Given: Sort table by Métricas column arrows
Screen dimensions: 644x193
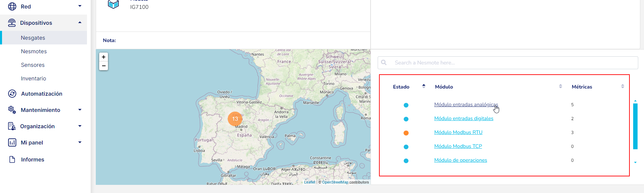Looking at the screenshot, I should pos(622,86).
